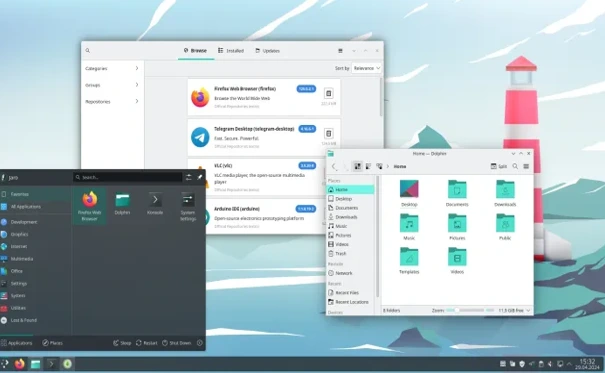Select Network in Dolphin's sidebar
This screenshot has height=373, width=605.
tap(350, 273)
